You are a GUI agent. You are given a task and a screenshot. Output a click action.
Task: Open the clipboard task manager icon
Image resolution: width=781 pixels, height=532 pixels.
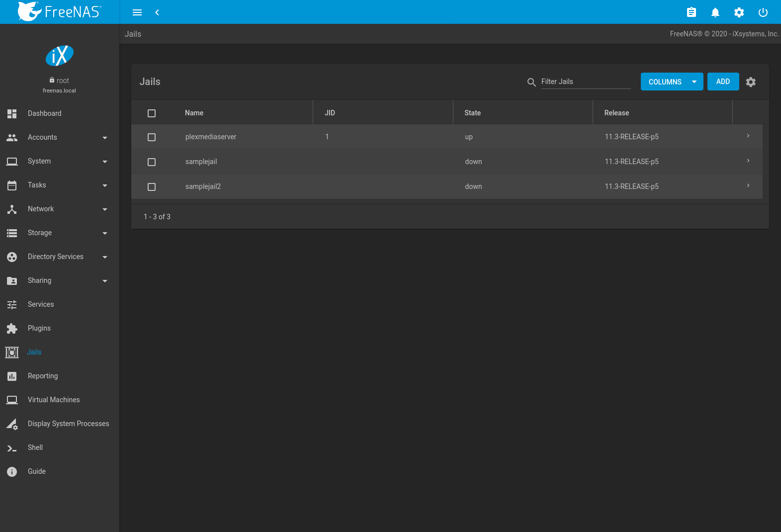[x=691, y=12]
